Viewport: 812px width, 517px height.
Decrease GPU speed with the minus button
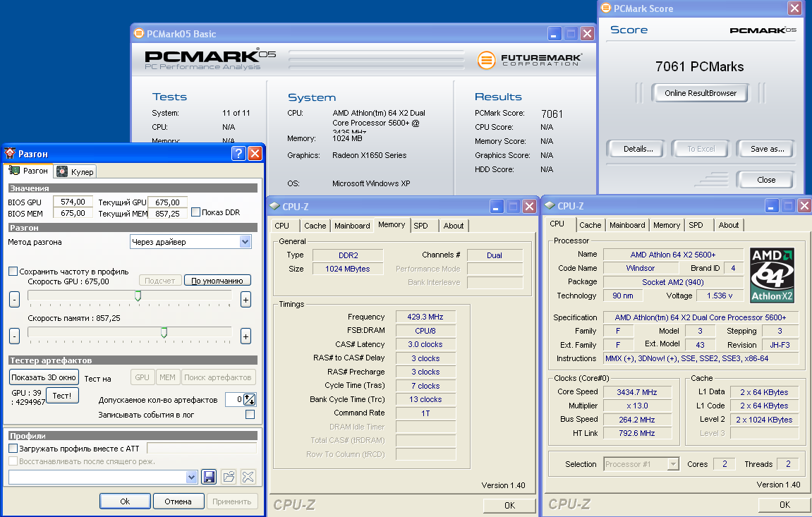pyautogui.click(x=15, y=299)
